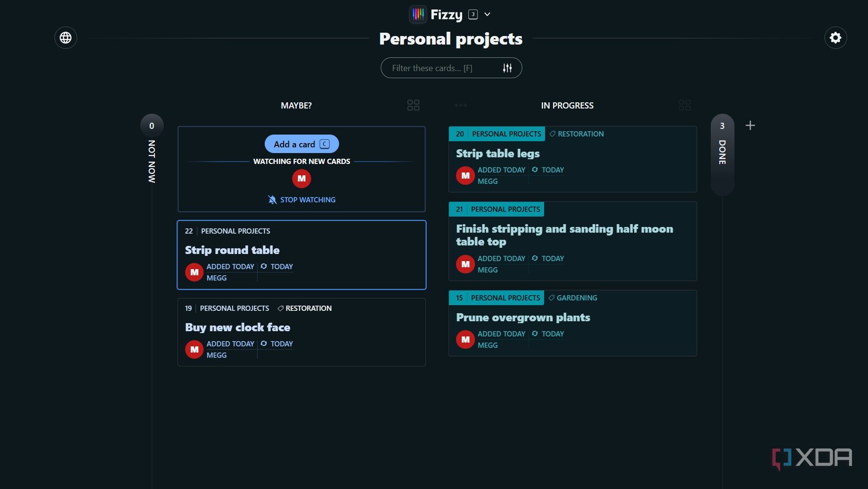Click the refresh icon on Prune overgrown plants card
This screenshot has height=489, width=868.
click(535, 334)
